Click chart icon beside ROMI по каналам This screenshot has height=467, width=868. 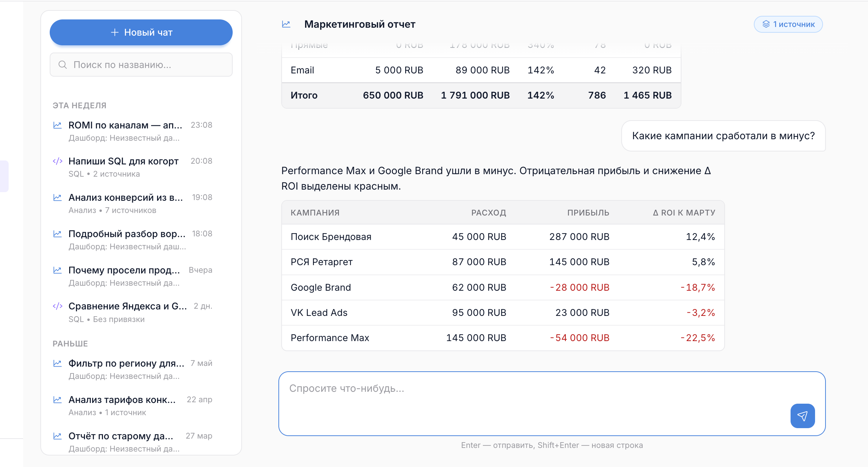point(58,125)
